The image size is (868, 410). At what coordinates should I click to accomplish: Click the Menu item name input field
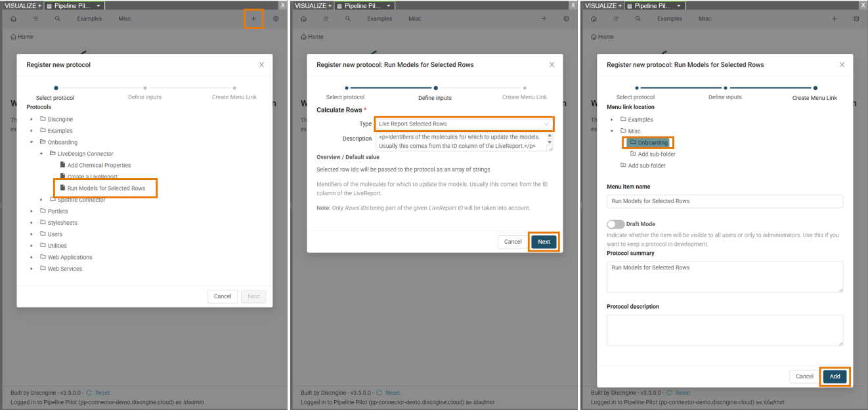click(x=725, y=201)
